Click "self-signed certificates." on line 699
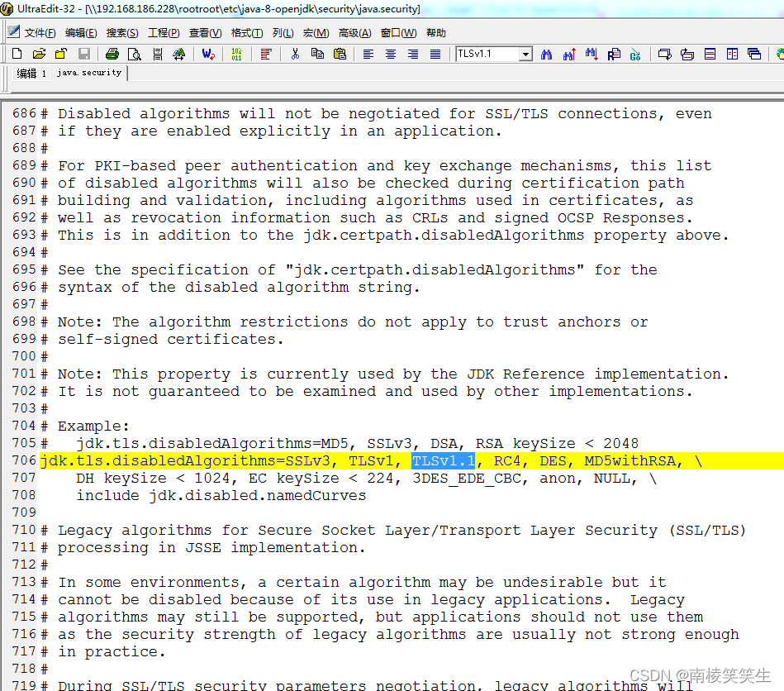Image resolution: width=784 pixels, height=691 pixels. click(x=171, y=339)
